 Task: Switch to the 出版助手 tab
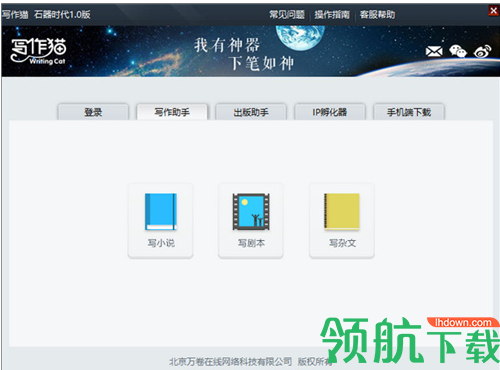251,112
